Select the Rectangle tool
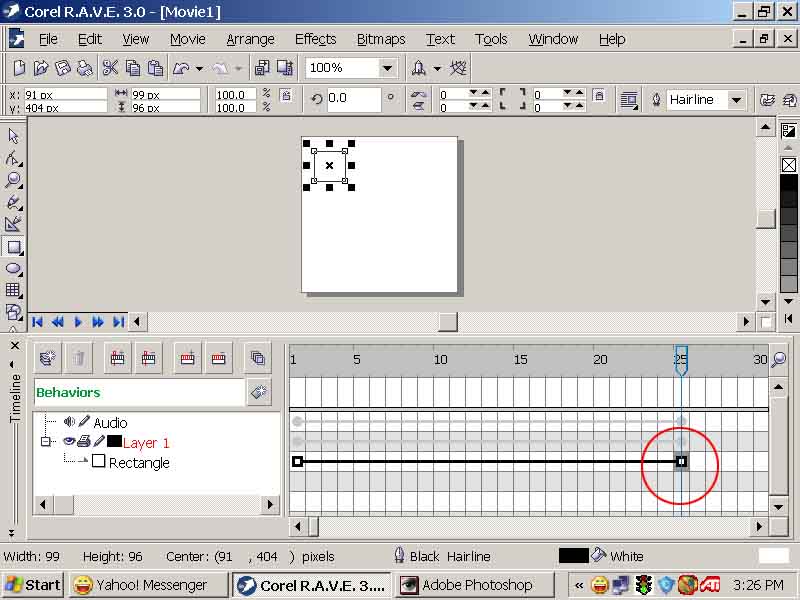 [x=13, y=247]
